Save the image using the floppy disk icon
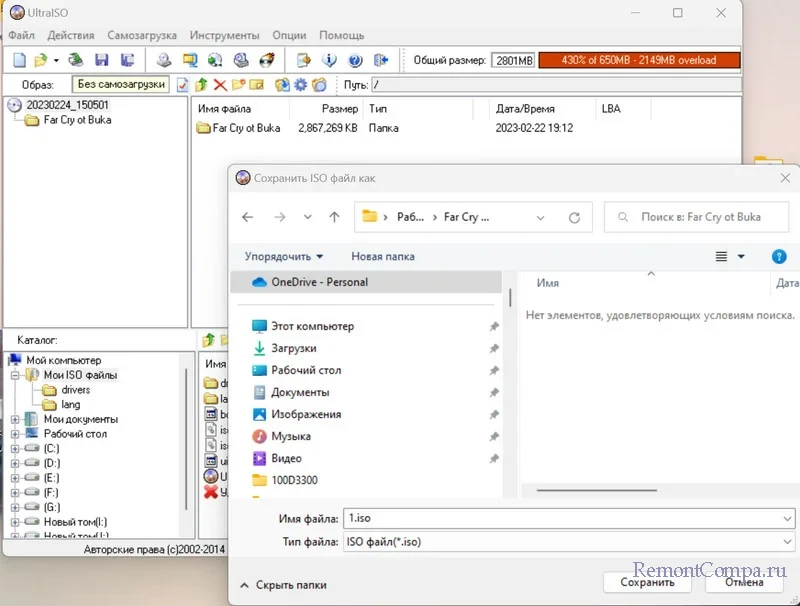The image size is (800, 606). click(102, 60)
